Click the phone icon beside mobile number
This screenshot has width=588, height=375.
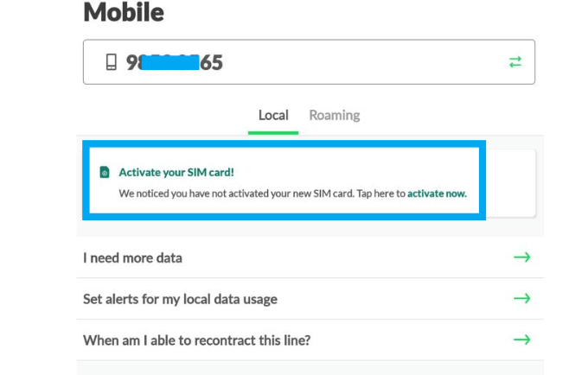coord(111,62)
